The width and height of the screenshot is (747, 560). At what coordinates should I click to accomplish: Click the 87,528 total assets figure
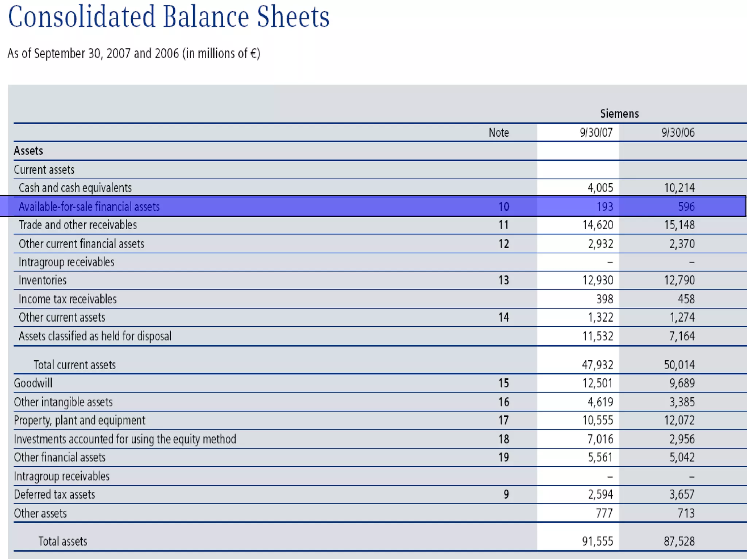coord(679,541)
